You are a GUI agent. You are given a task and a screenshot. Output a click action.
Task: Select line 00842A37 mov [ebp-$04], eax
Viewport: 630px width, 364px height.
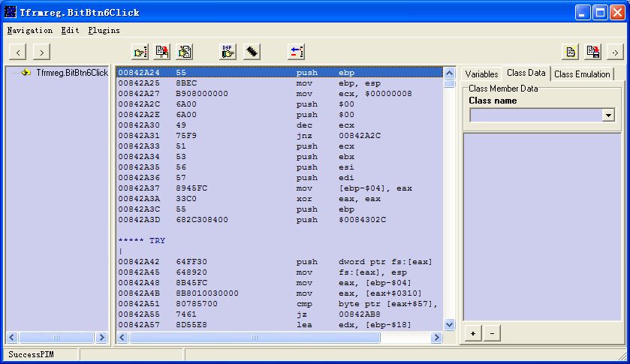point(279,188)
